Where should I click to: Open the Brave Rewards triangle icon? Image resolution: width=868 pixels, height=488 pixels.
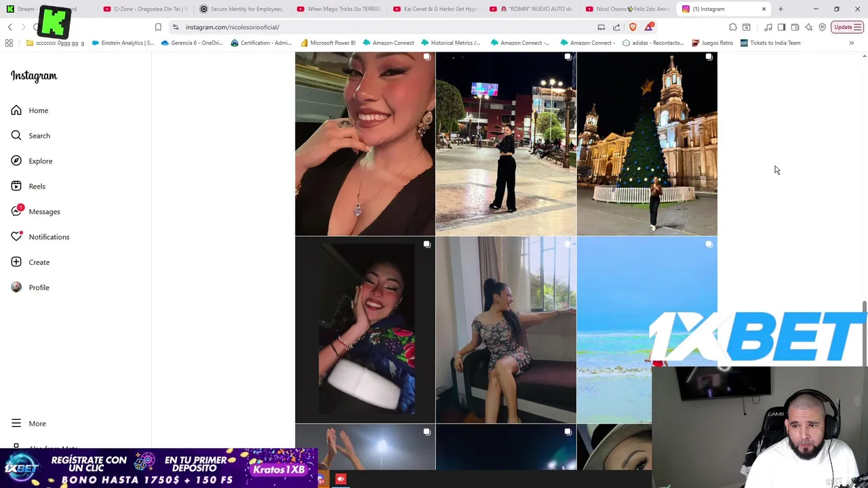pos(649,27)
